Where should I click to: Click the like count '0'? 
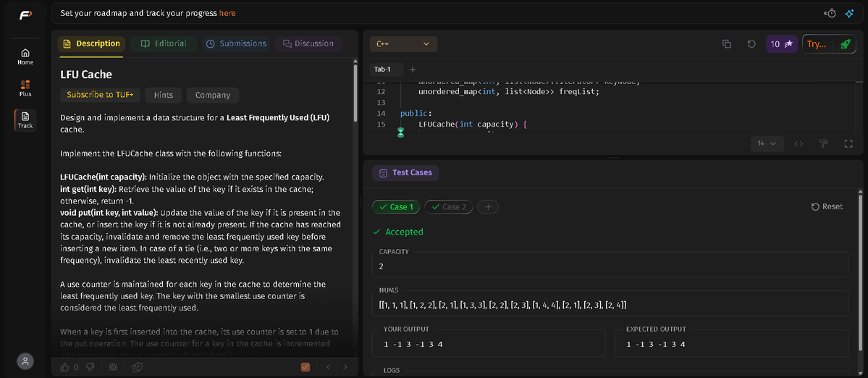(x=77, y=367)
